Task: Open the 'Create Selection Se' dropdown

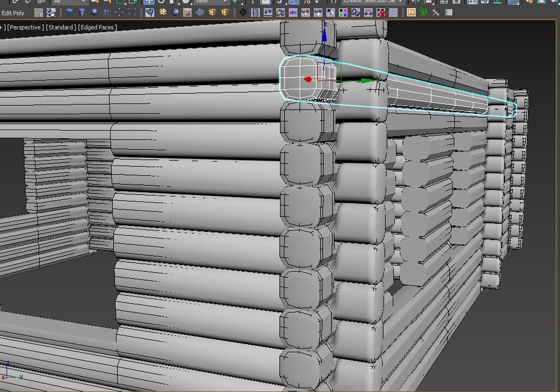Action: [x=373, y=2]
